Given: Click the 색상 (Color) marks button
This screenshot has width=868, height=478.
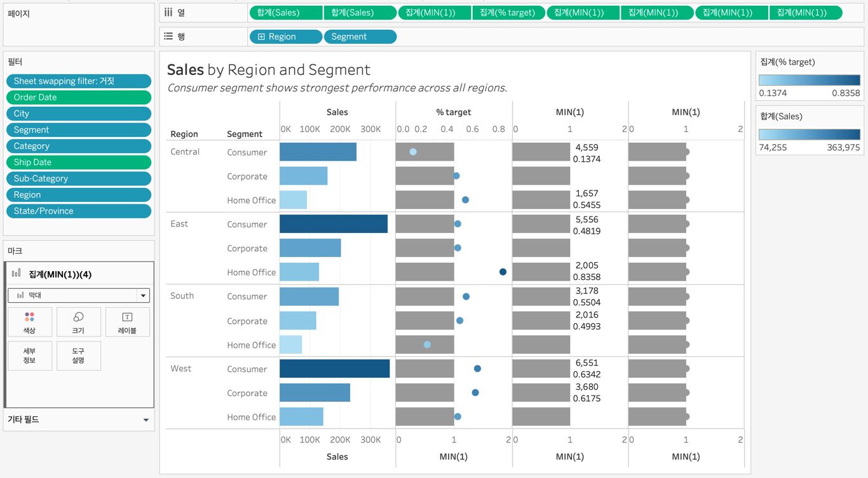Looking at the screenshot, I should (x=29, y=322).
